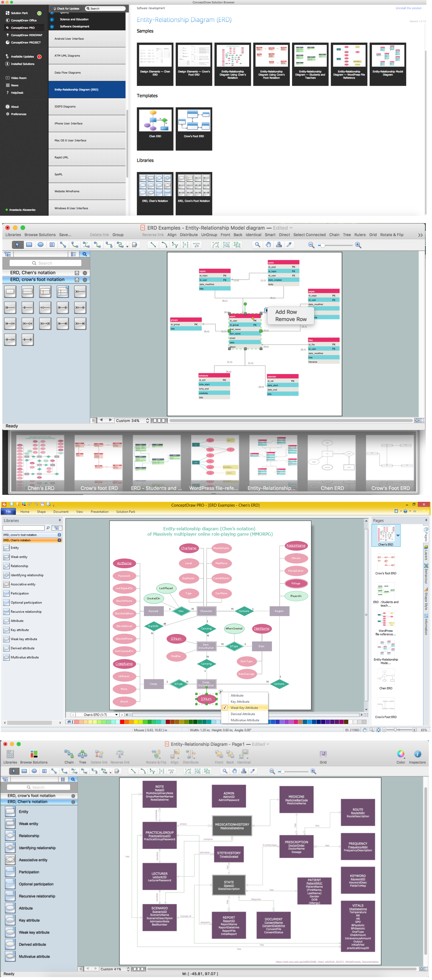
Task: Save ERD, crow's foot notation library icon
Action: [77, 280]
